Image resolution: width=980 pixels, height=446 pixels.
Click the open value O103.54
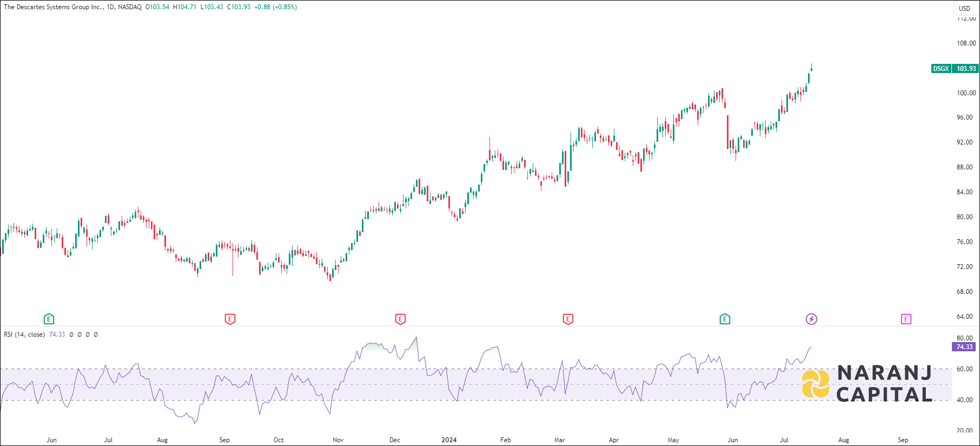pos(157,7)
